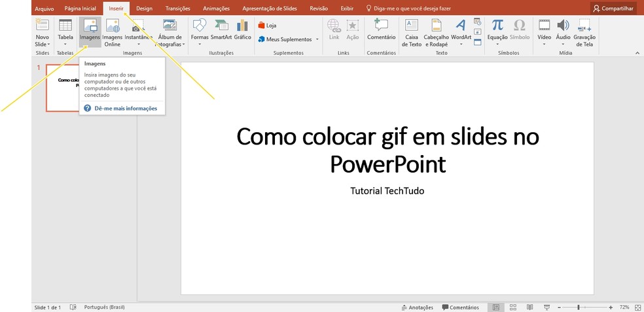Expand Novo Slide dropdown arrow
The height and width of the screenshot is (312, 644).
pos(48,44)
